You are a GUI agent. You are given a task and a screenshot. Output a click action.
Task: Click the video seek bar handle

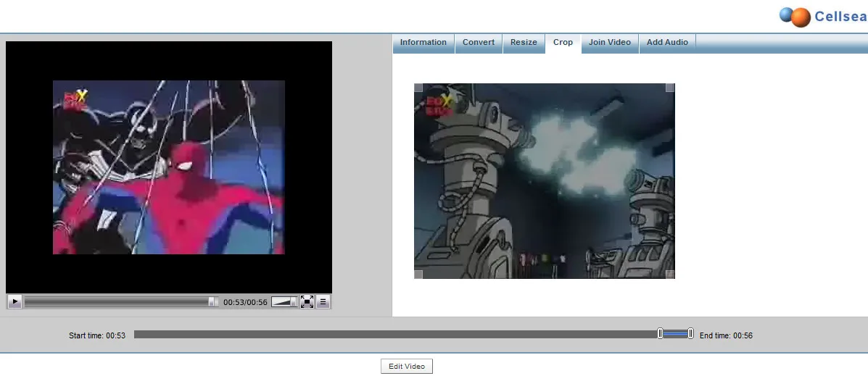point(212,302)
